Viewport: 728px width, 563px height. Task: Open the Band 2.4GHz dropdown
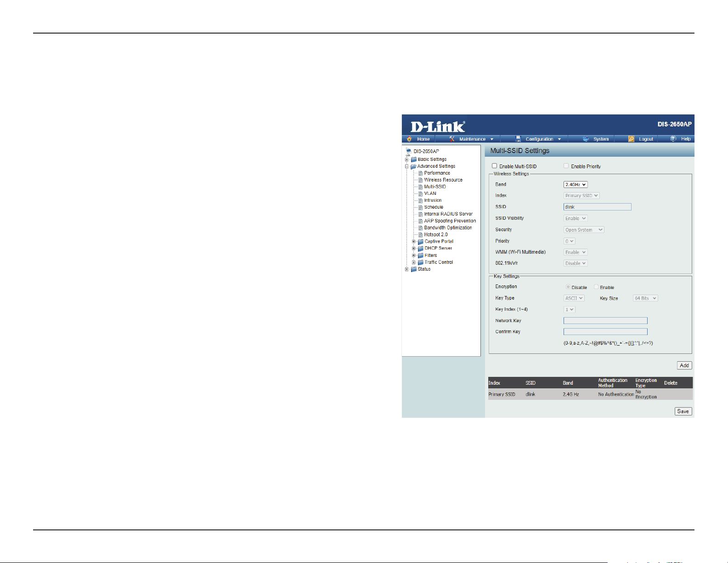[576, 185]
